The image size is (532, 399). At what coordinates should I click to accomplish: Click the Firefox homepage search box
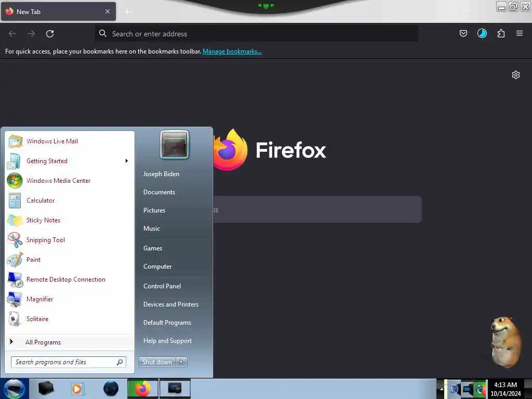tap(317, 210)
